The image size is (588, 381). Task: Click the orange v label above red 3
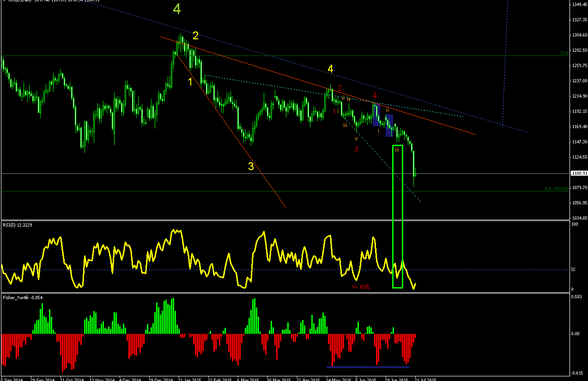(x=356, y=138)
